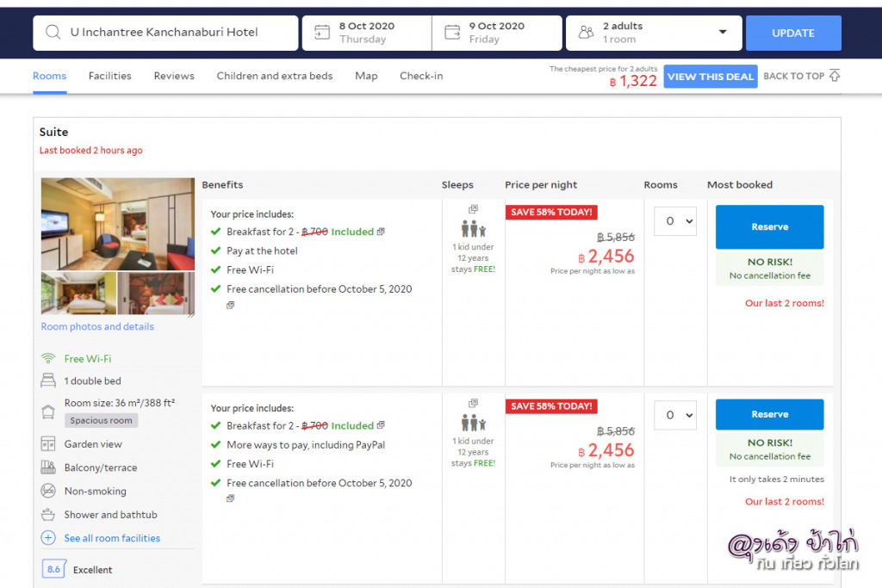Click the hotel name search field

pyautogui.click(x=172, y=33)
